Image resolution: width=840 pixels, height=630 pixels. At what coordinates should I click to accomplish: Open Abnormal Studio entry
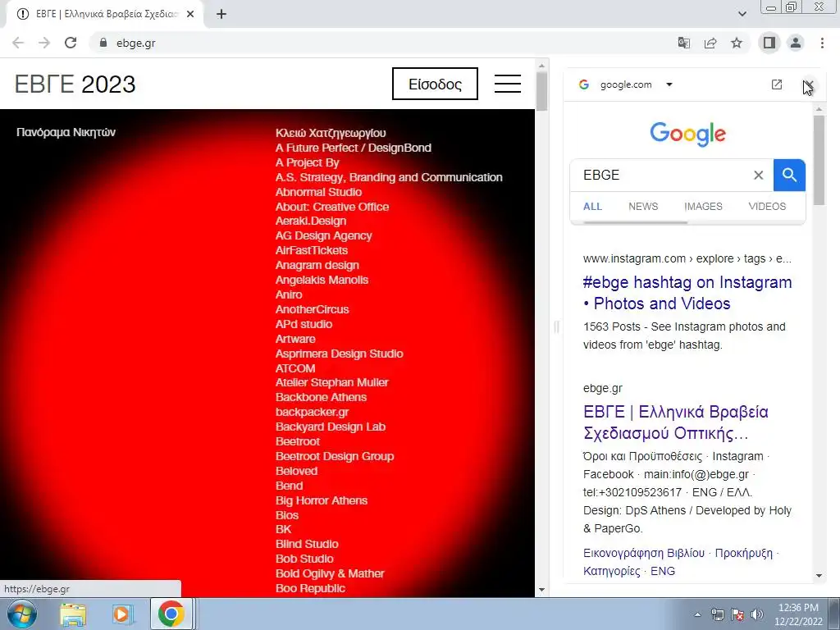click(318, 192)
